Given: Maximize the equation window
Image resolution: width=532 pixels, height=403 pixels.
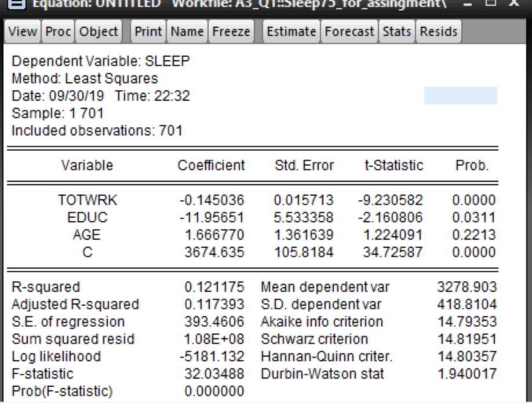Looking at the screenshot, I should pos(491,3).
